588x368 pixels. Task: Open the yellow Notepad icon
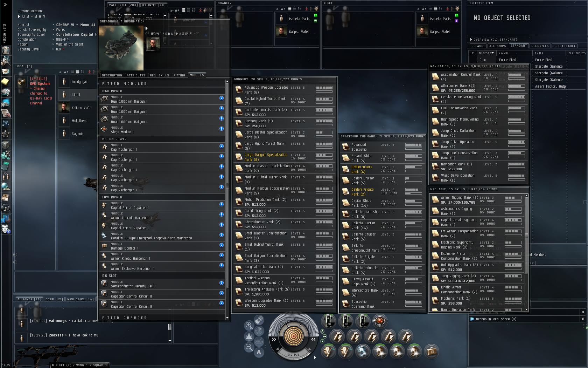6,82
